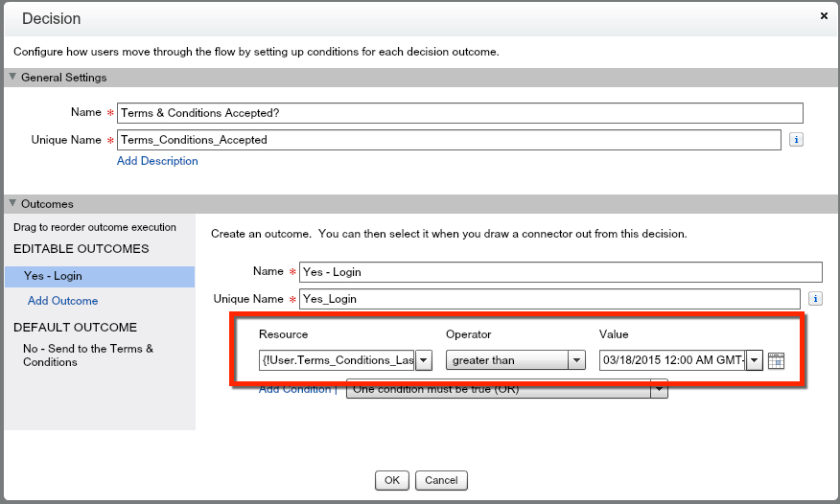Image resolution: width=840 pixels, height=504 pixels.
Task: Select the default 'No - Send to Terms' outcome
Action: (87, 355)
